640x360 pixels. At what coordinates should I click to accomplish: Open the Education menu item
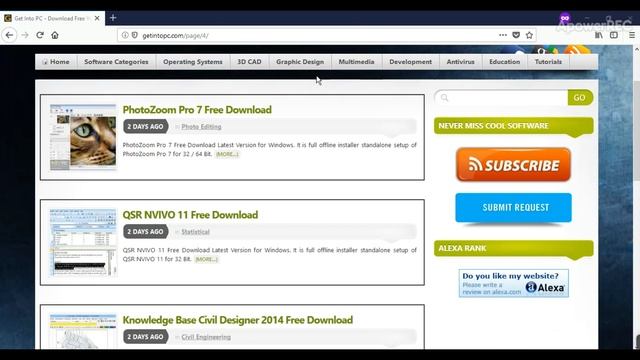point(504,62)
